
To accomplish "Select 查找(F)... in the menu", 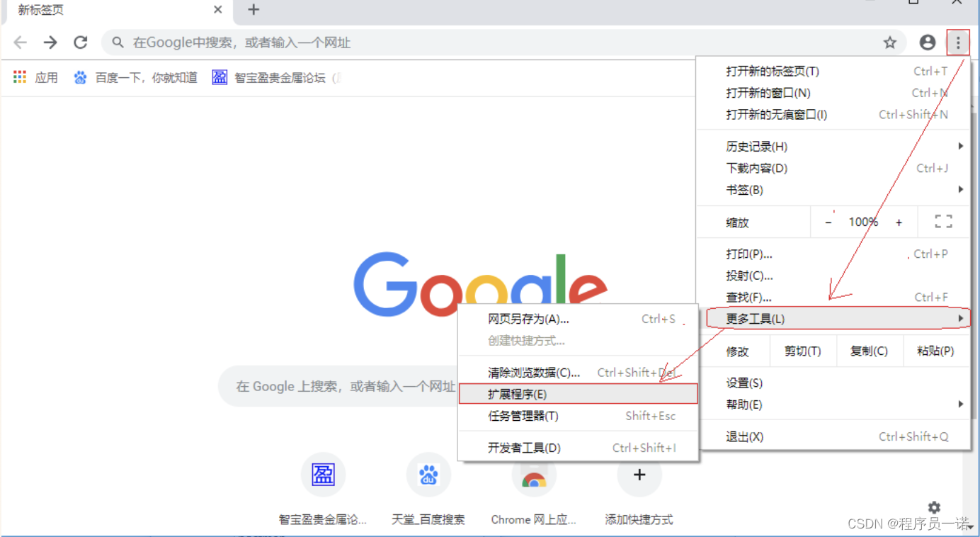I will coord(833,298).
